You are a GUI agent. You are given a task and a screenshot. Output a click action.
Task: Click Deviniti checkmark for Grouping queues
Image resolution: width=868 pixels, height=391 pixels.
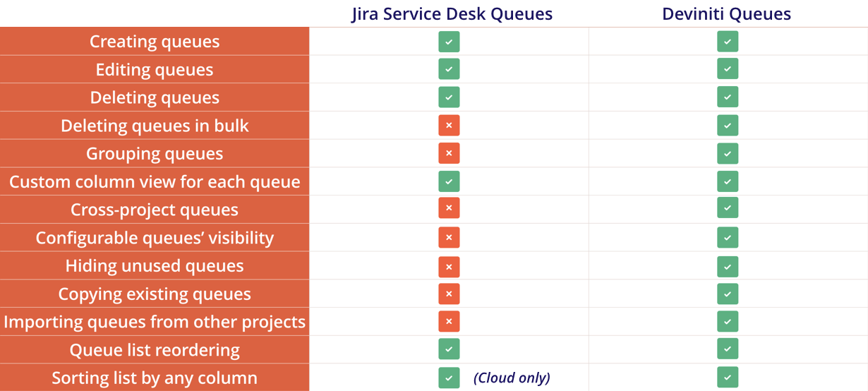pyautogui.click(x=728, y=153)
